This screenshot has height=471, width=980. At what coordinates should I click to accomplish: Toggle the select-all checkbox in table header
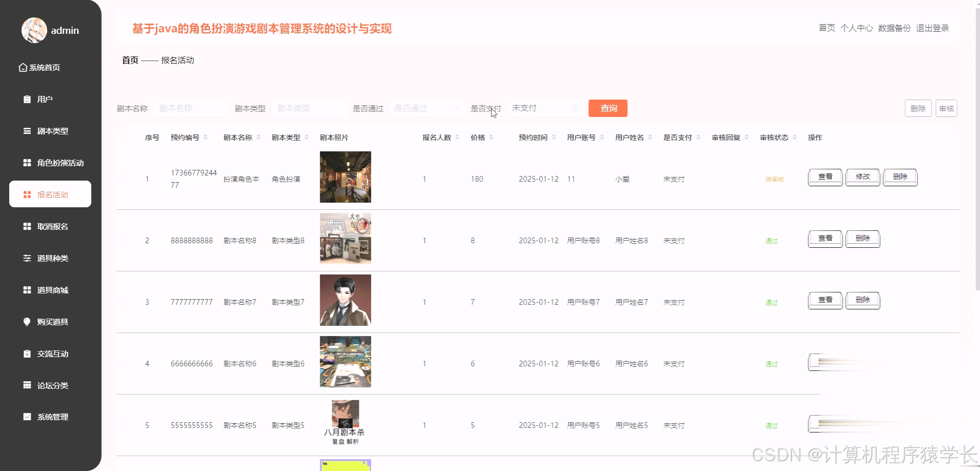click(123, 138)
